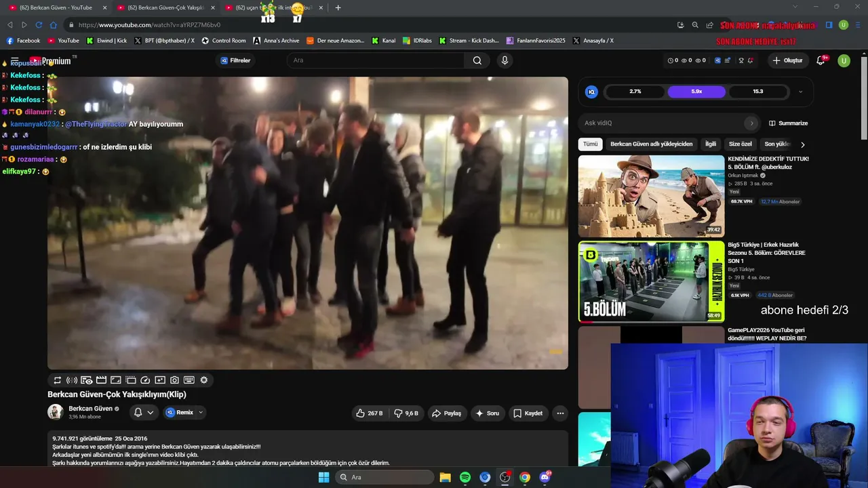Click the browser address bar URL

tap(149, 25)
